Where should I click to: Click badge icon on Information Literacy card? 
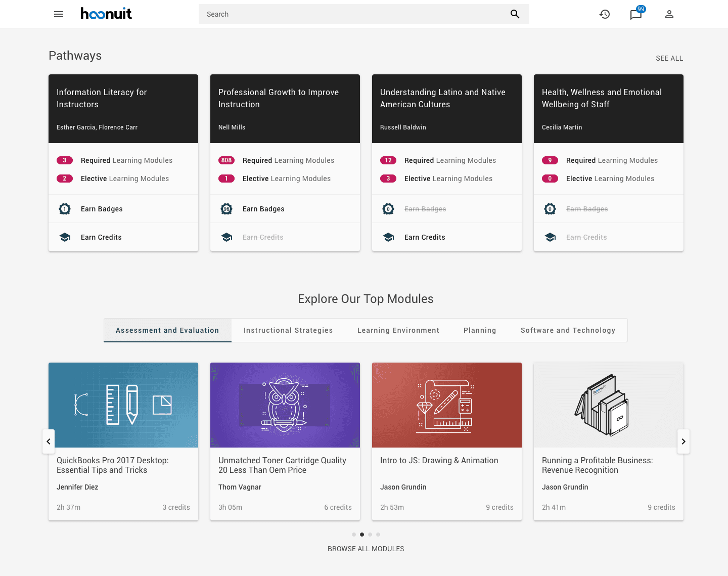pyautogui.click(x=65, y=209)
